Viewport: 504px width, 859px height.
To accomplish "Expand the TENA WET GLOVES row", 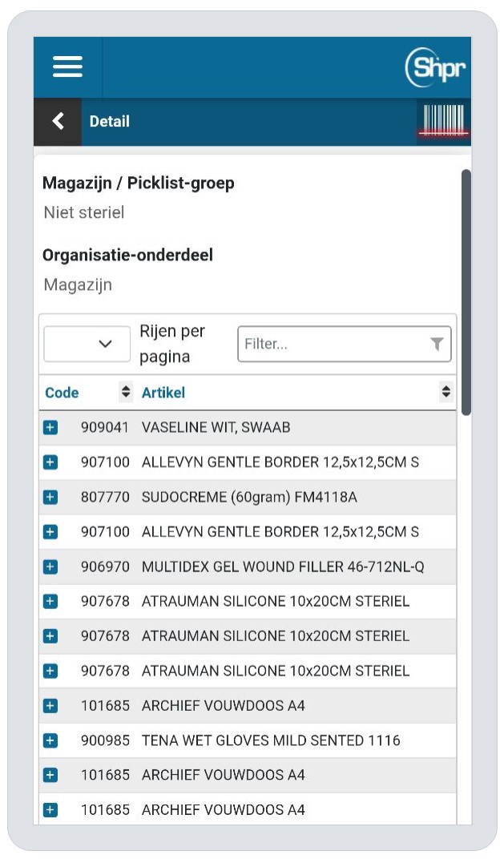I will click(x=50, y=741).
